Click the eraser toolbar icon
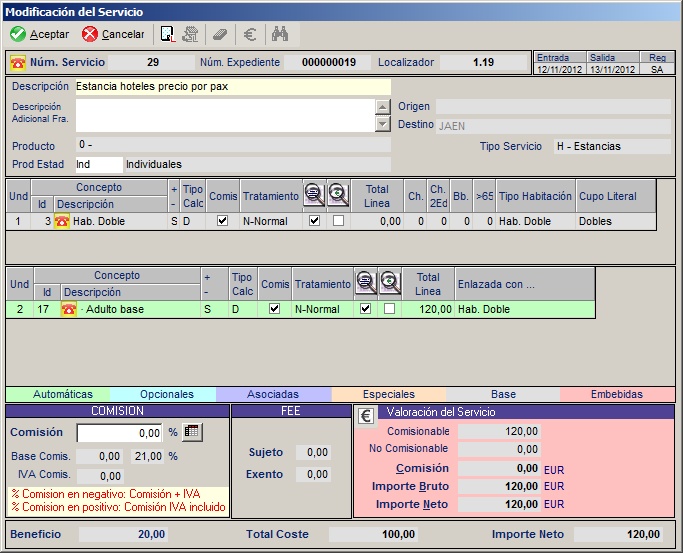The image size is (683, 553). coord(220,34)
